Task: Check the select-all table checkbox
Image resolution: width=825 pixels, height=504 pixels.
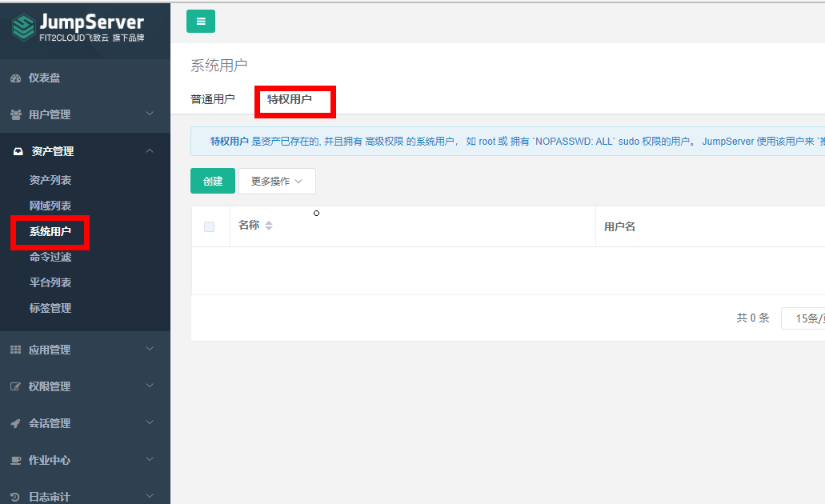Action: 209,226
